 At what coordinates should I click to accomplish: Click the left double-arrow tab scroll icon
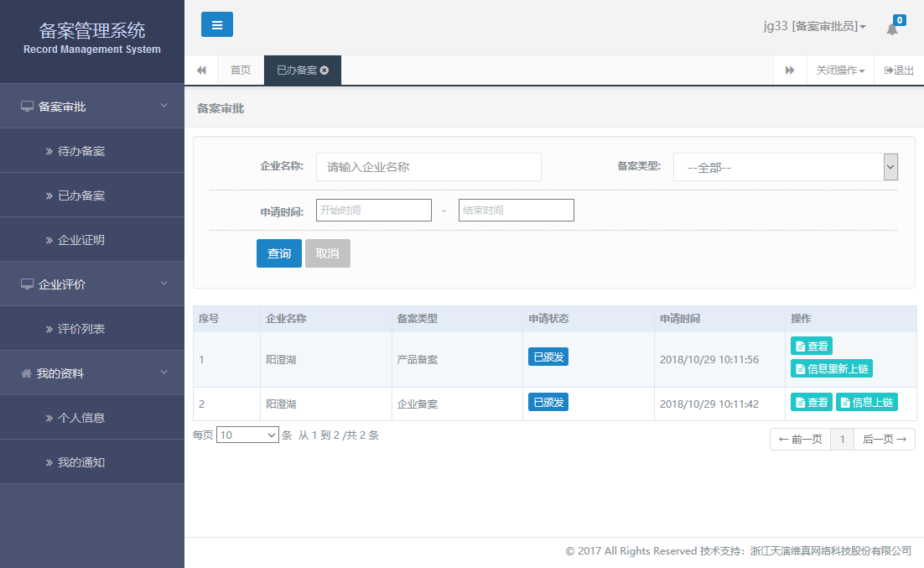pos(201,70)
